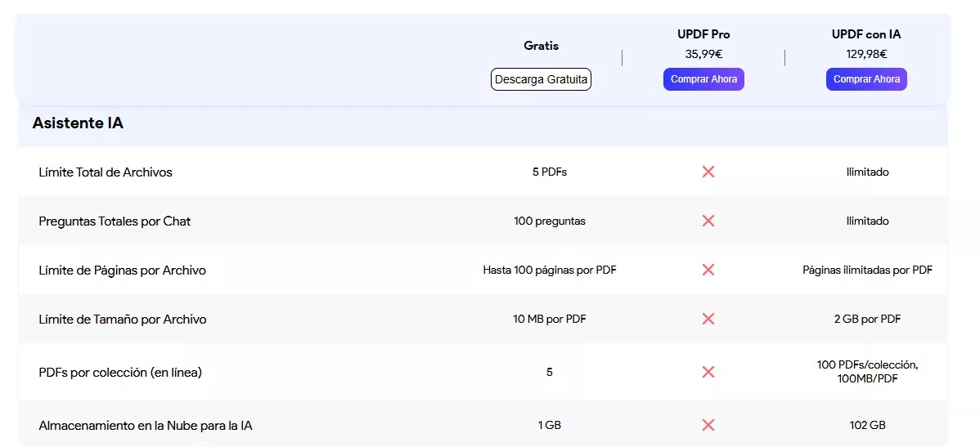Click the 100 PDFs/colección, 100MB/PDF cell
The image size is (980, 447).
867,372
